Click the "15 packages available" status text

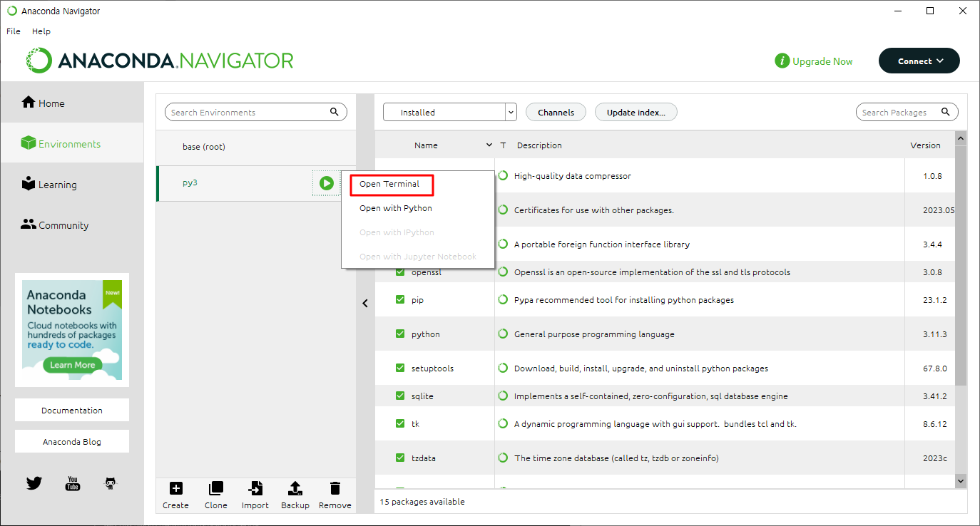[x=422, y=502]
